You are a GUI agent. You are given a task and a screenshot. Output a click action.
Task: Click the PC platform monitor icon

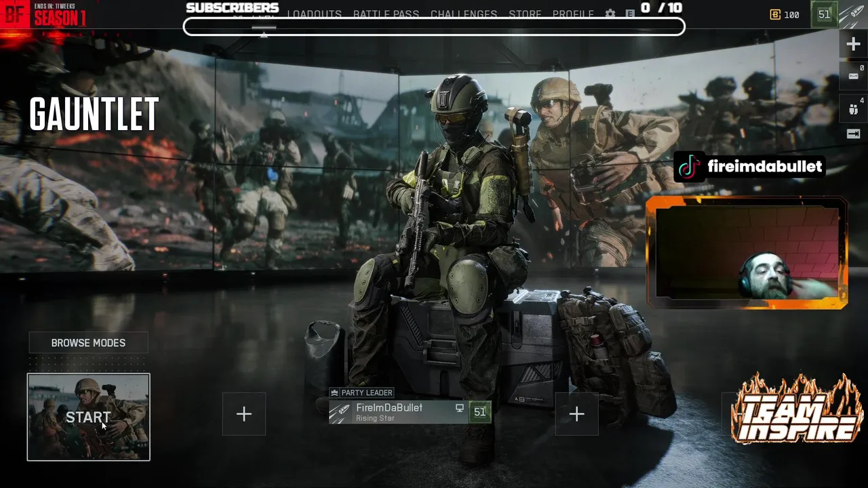(x=460, y=408)
